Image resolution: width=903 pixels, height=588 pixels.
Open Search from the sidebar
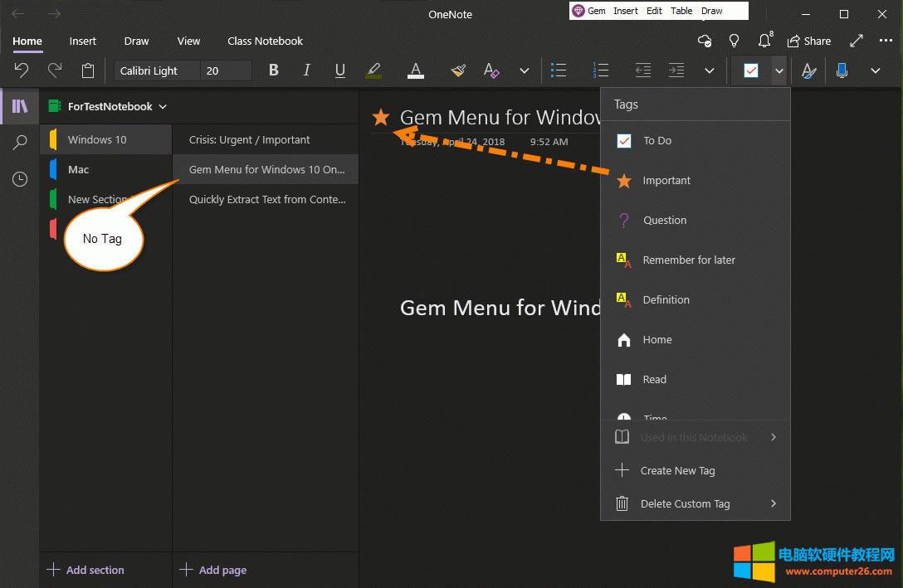click(19, 142)
